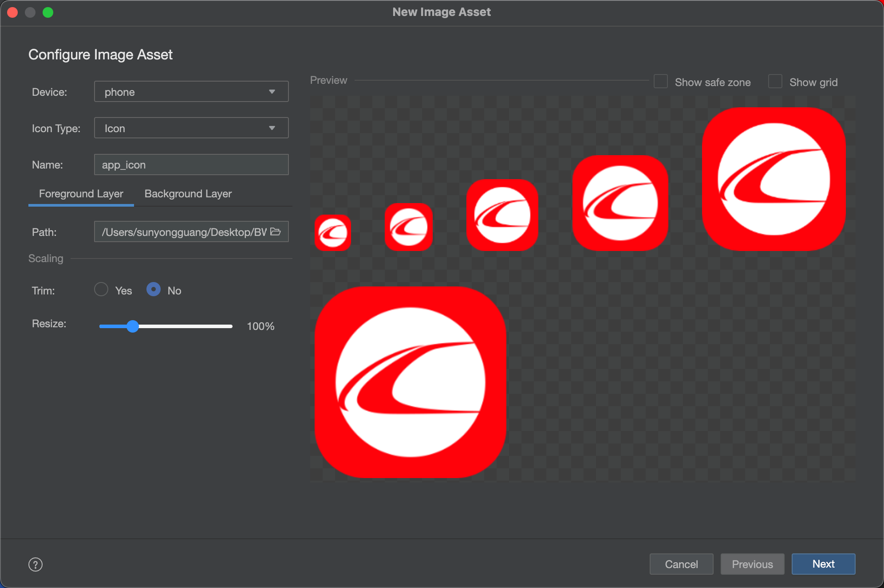
Task: Open the Device dropdown showing phone
Action: click(x=191, y=92)
